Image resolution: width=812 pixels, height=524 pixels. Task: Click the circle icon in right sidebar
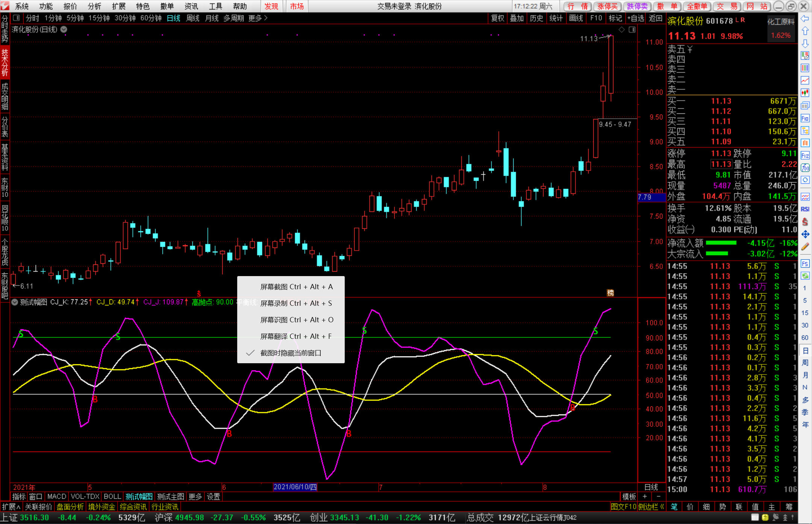click(x=805, y=180)
